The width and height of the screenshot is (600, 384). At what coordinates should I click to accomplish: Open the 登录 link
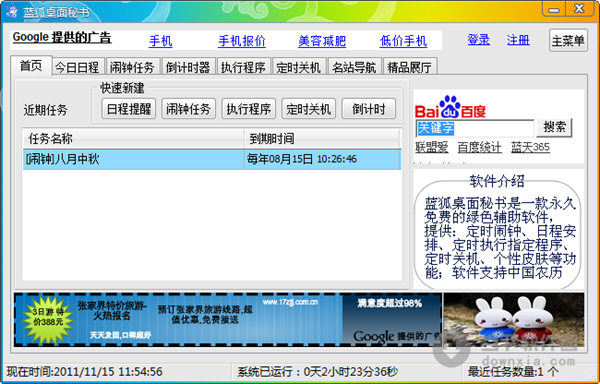479,40
